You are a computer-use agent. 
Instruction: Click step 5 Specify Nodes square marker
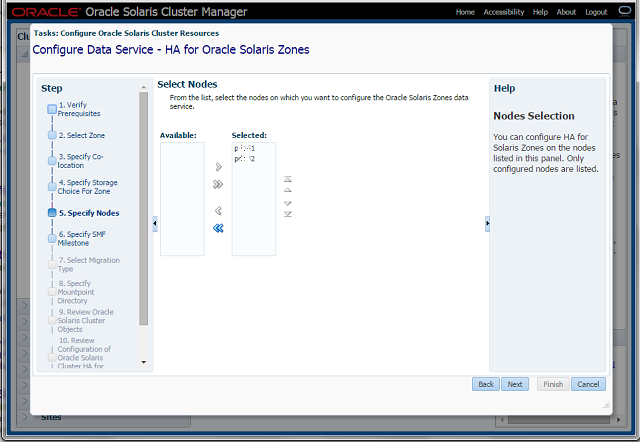(x=52, y=213)
